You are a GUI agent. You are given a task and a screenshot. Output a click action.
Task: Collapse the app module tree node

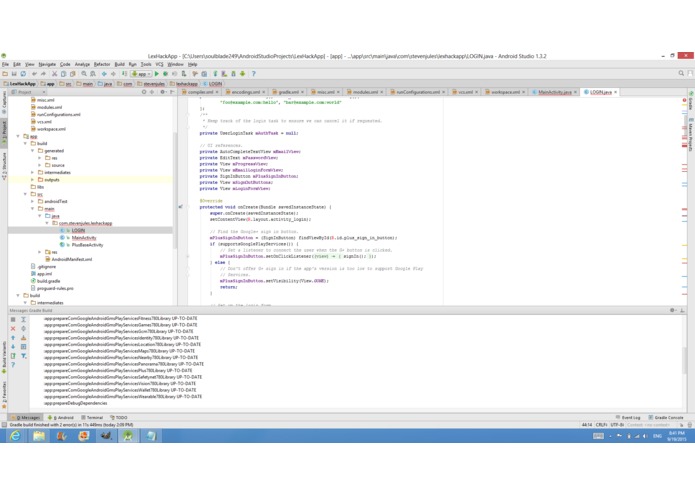pos(18,136)
